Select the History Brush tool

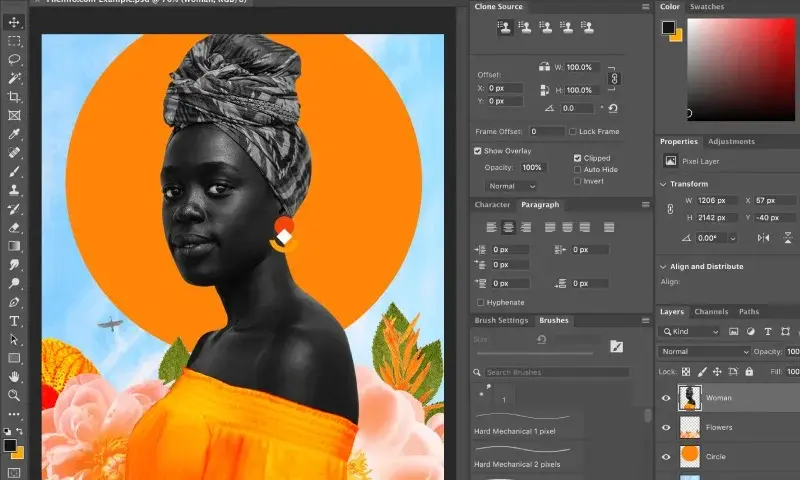pos(14,209)
